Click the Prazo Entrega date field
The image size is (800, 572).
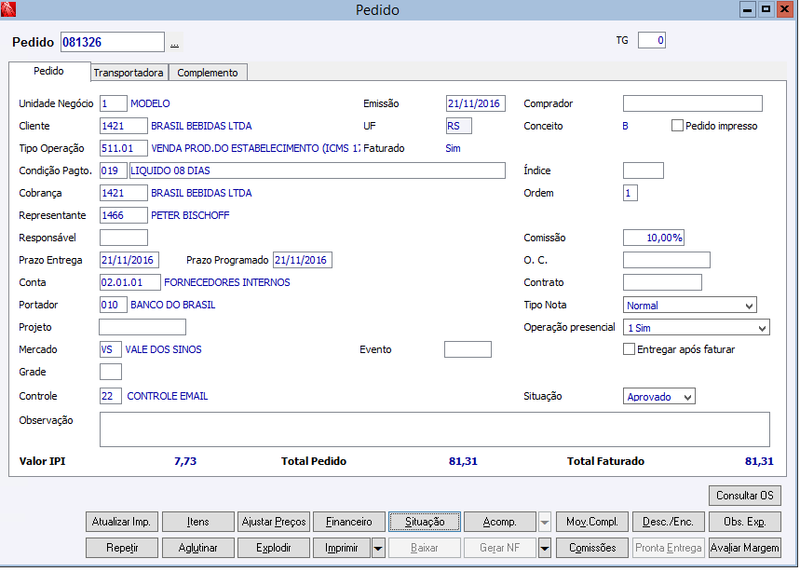(129, 260)
